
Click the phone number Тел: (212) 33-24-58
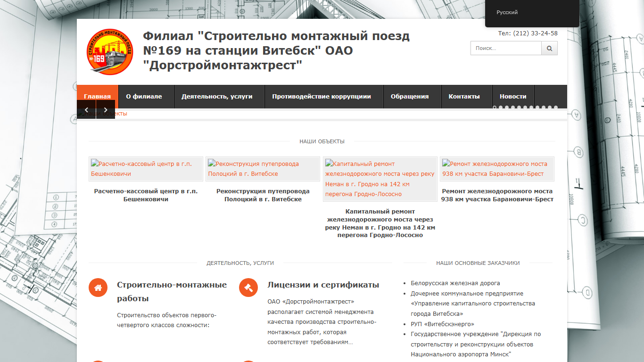coord(528,33)
